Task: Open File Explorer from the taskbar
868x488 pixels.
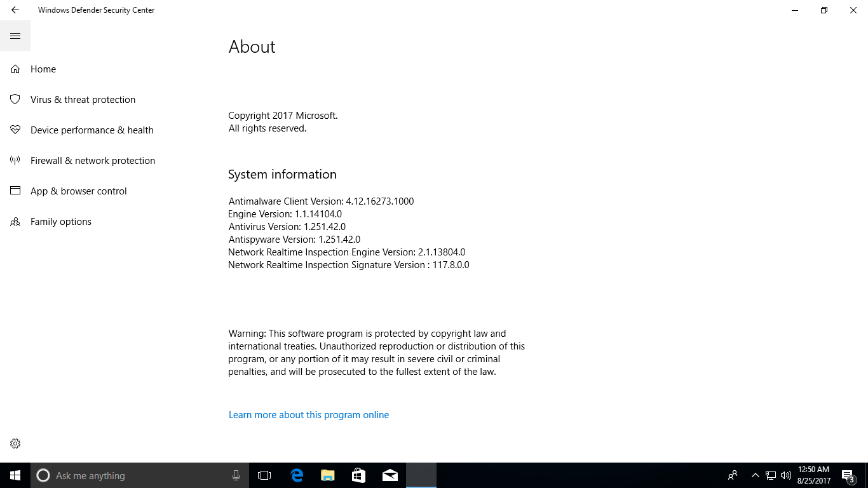Action: (x=328, y=475)
